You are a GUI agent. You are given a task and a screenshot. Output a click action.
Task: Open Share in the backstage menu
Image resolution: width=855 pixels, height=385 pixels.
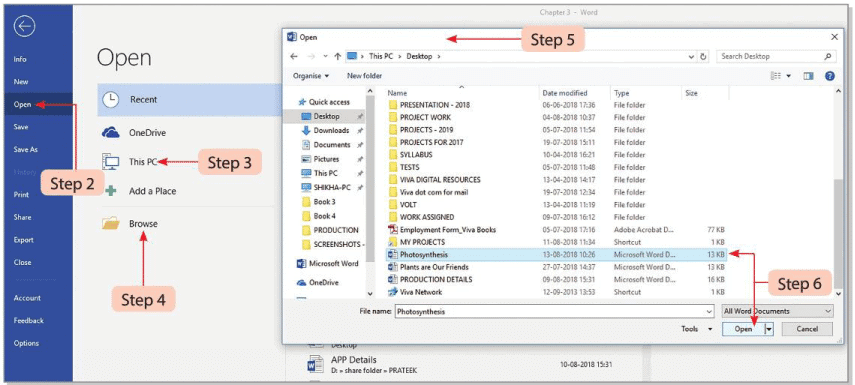(x=22, y=217)
